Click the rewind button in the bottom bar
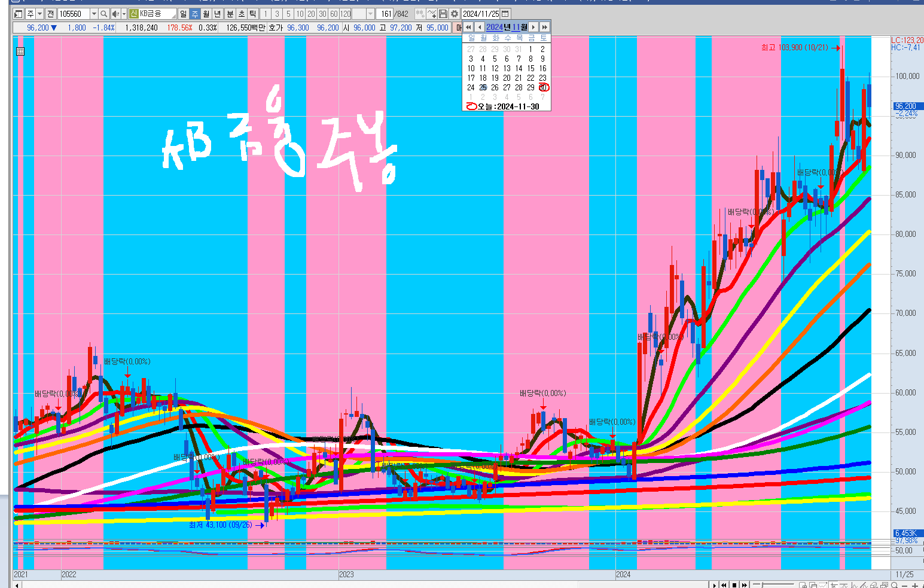Viewport: 924px width, 588px height. (724, 584)
